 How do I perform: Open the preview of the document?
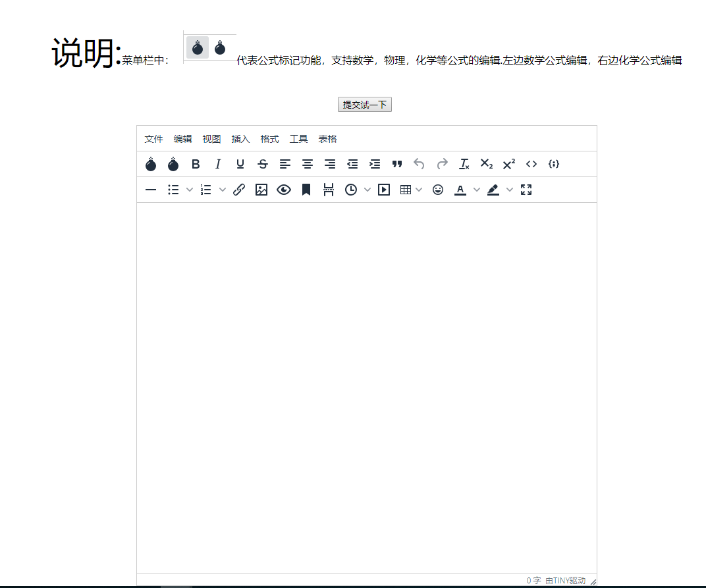(284, 190)
